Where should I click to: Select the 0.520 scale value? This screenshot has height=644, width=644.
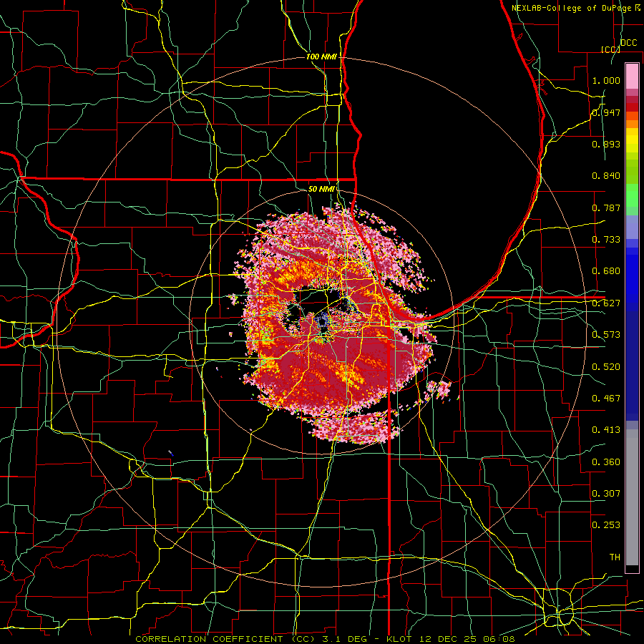click(x=606, y=367)
